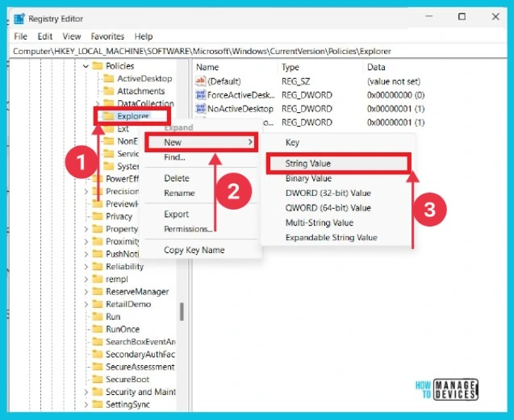514x420 pixels.
Task: Expand the Proximity tree node
Action: (x=86, y=242)
